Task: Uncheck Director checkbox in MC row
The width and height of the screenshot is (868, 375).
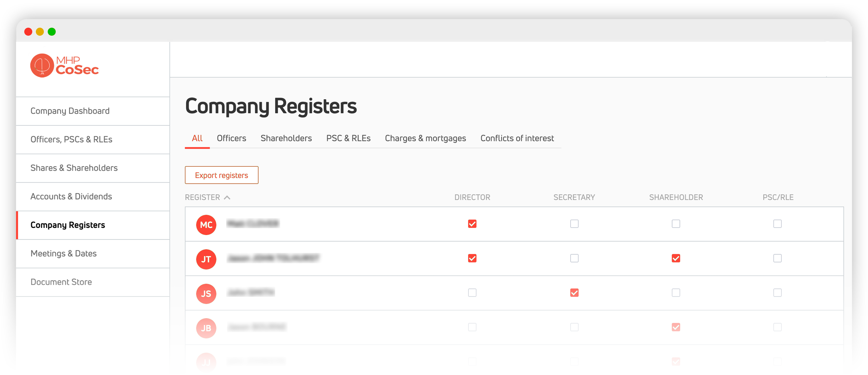Action: tap(472, 224)
